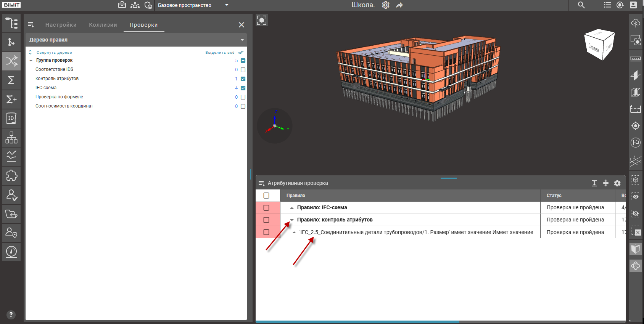
Task: Click the puzzle piece plugins icon
Action: 11,175
